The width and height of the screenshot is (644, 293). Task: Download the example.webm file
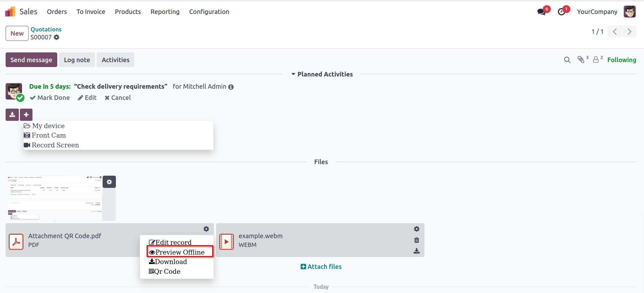(x=416, y=251)
